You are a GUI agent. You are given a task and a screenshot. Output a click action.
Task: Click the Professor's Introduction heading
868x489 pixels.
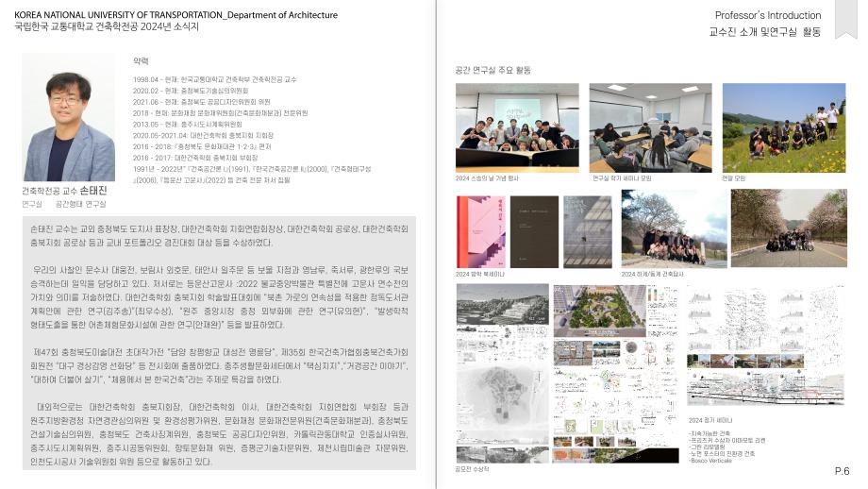(x=768, y=15)
